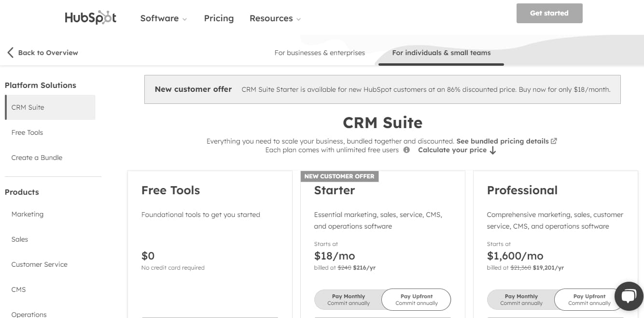This screenshot has height=318, width=644.
Task: Click the Platform Solutions sidebar heading
Action: pos(41,85)
